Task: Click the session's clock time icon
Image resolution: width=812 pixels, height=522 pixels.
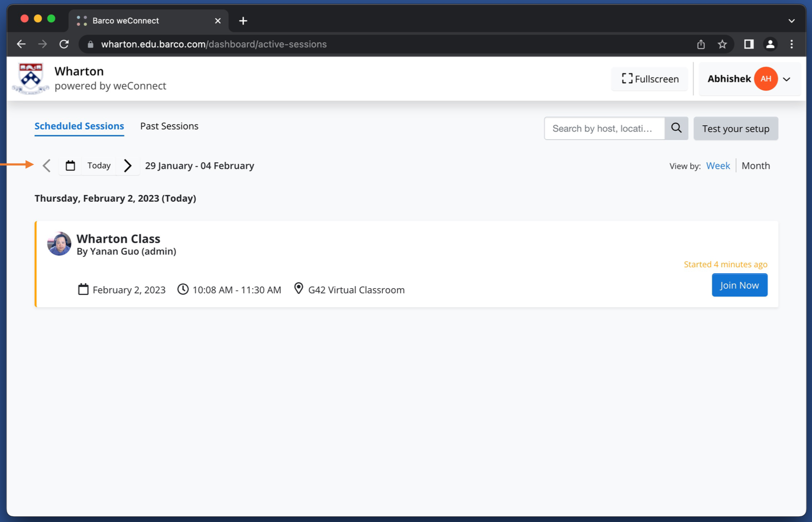Action: point(183,289)
